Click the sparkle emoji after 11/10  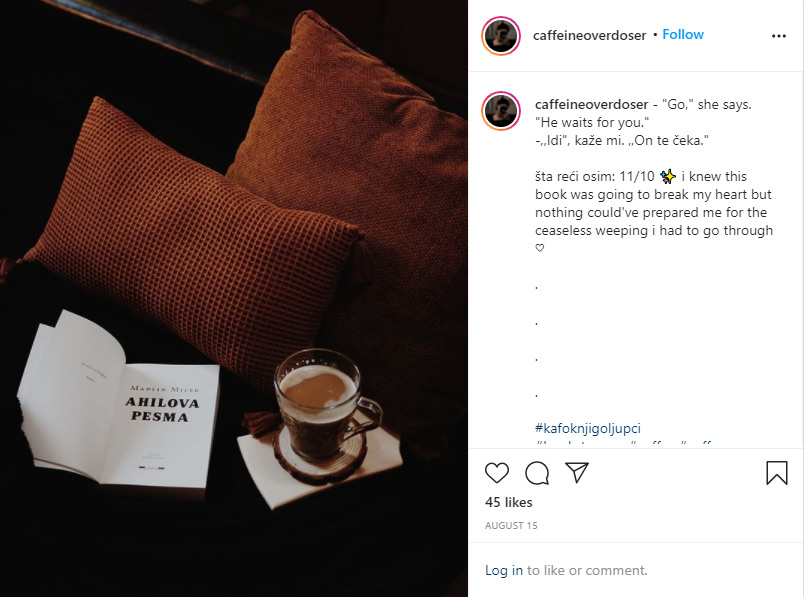668,176
